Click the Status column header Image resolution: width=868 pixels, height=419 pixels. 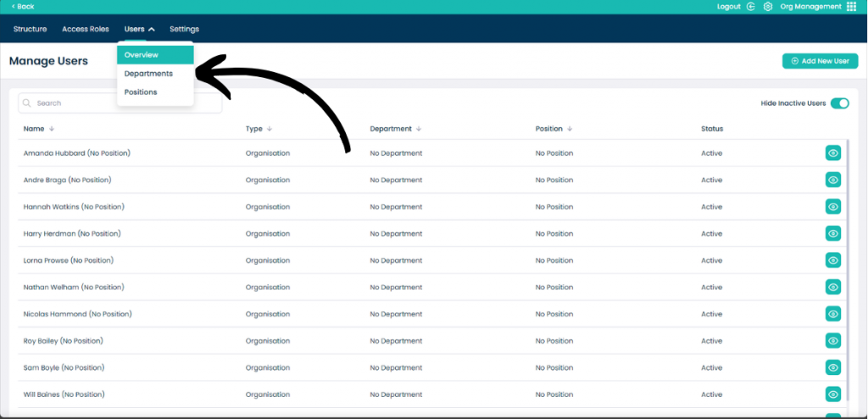[x=712, y=129]
